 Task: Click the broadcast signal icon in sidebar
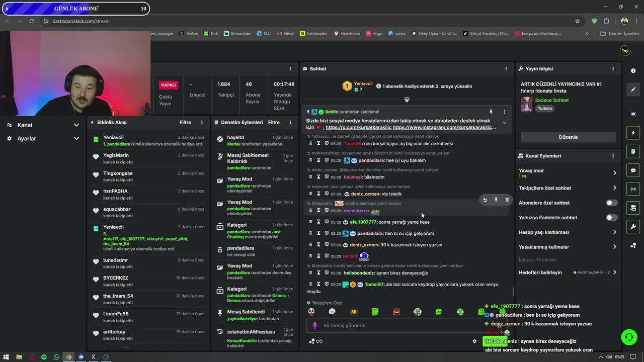(x=633, y=189)
